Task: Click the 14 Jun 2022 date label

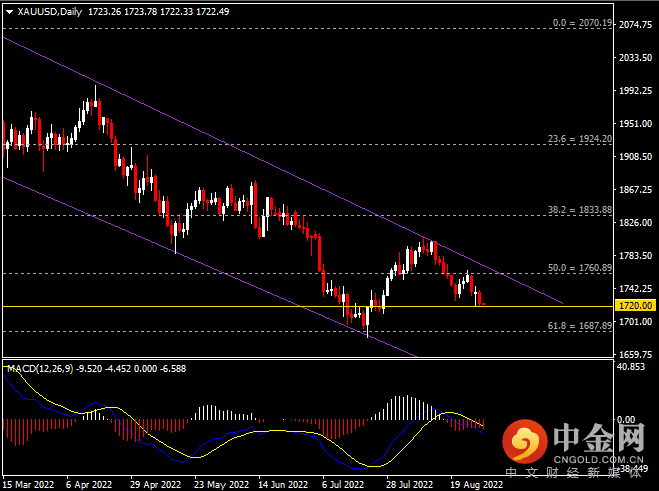Action: (x=283, y=485)
